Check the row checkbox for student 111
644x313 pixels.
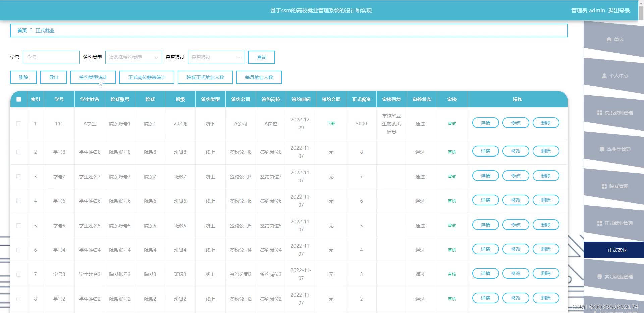pyautogui.click(x=19, y=124)
